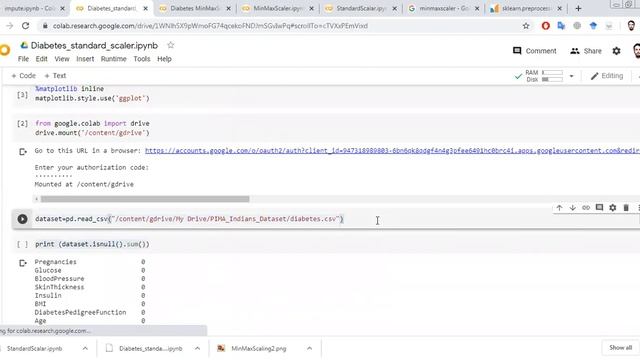Open the File menu

pyautogui.click(x=23, y=59)
